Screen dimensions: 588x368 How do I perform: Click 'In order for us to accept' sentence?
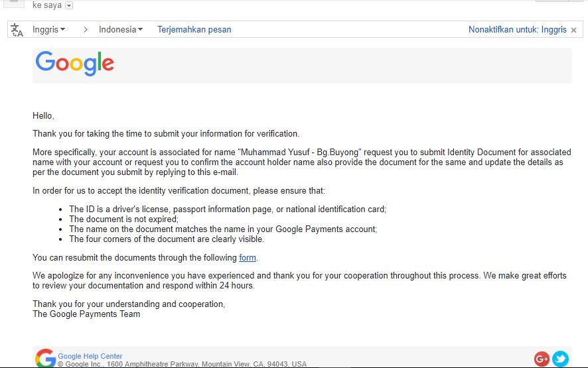(x=179, y=191)
